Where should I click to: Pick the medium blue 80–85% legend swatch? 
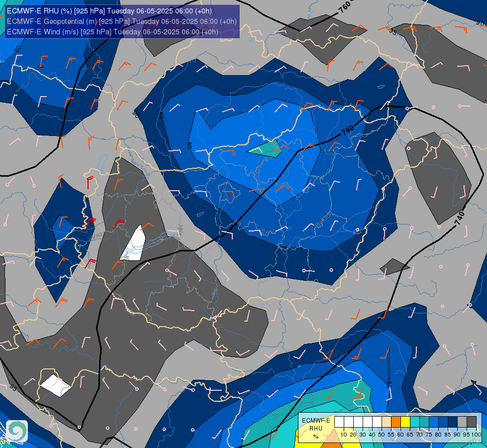tap(443, 422)
